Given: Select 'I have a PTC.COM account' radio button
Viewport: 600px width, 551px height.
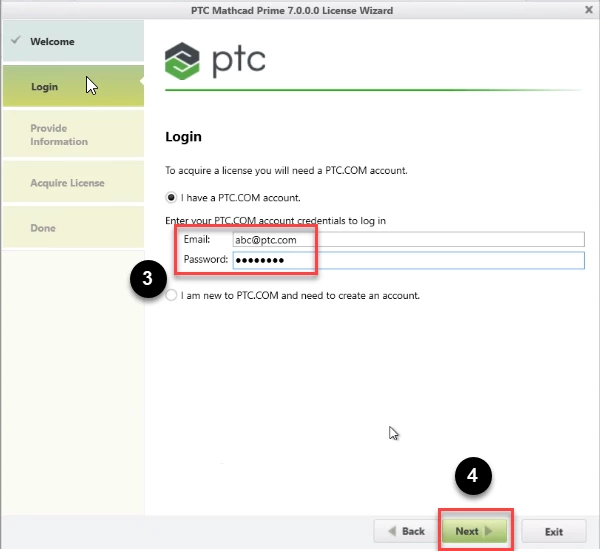Looking at the screenshot, I should [171, 198].
